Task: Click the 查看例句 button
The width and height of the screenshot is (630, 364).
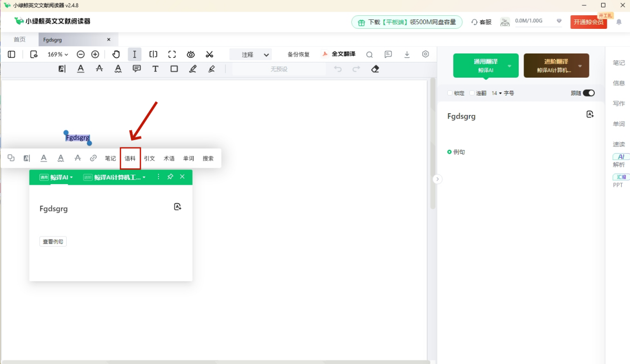Action: (x=53, y=242)
